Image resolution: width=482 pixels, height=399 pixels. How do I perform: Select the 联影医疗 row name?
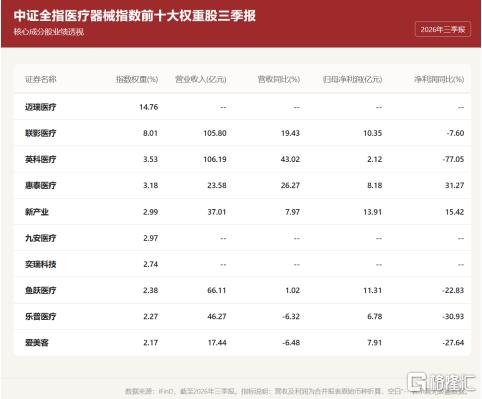41,133
